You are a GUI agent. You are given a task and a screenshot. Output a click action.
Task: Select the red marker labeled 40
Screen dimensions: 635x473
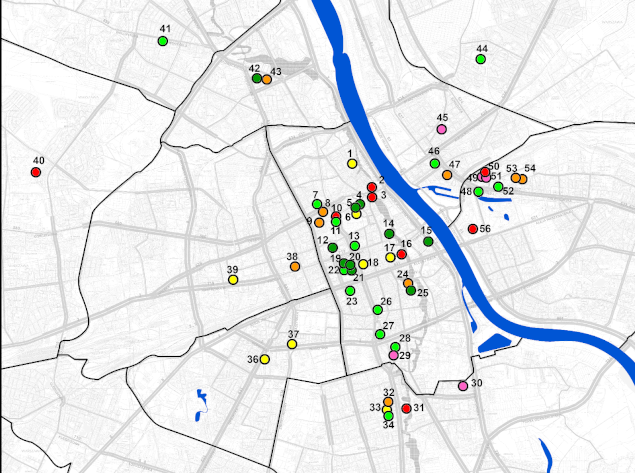pyautogui.click(x=36, y=172)
